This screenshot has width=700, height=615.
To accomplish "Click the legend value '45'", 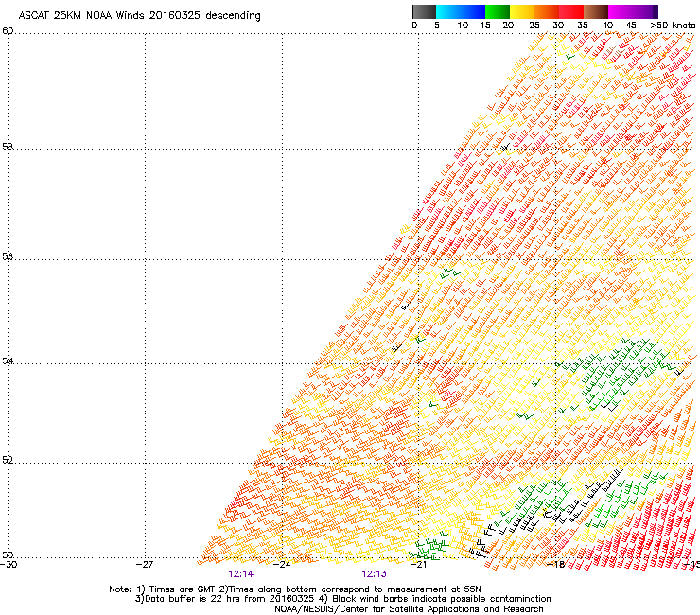I will [x=631, y=26].
